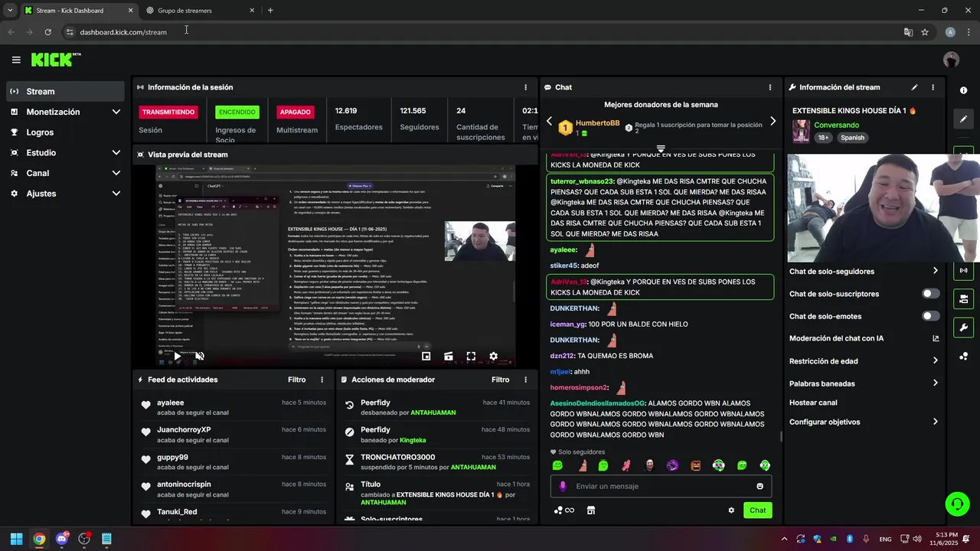Click ayaleee in the activity feed
This screenshot has height=551, width=980.
click(x=171, y=403)
